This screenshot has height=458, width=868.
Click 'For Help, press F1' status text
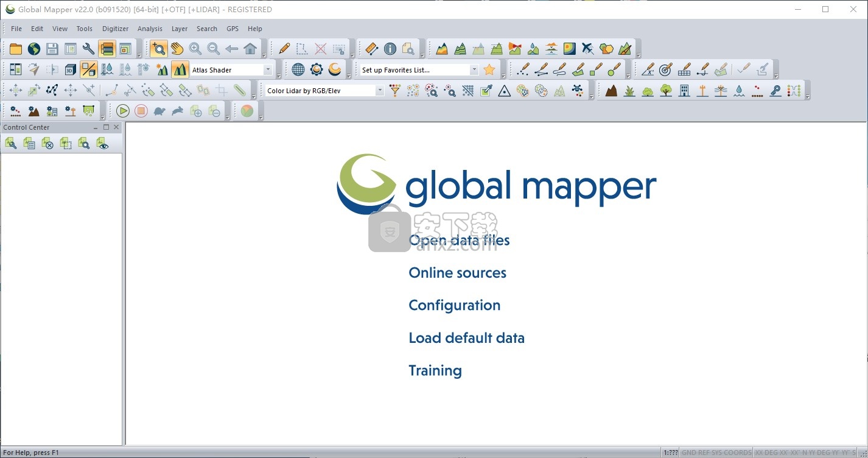32,453
